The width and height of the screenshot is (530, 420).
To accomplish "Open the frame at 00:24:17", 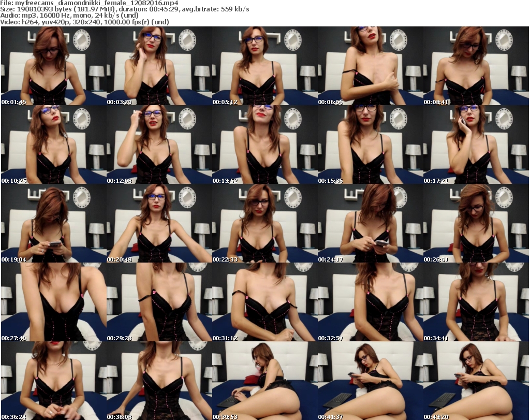I will point(370,223).
